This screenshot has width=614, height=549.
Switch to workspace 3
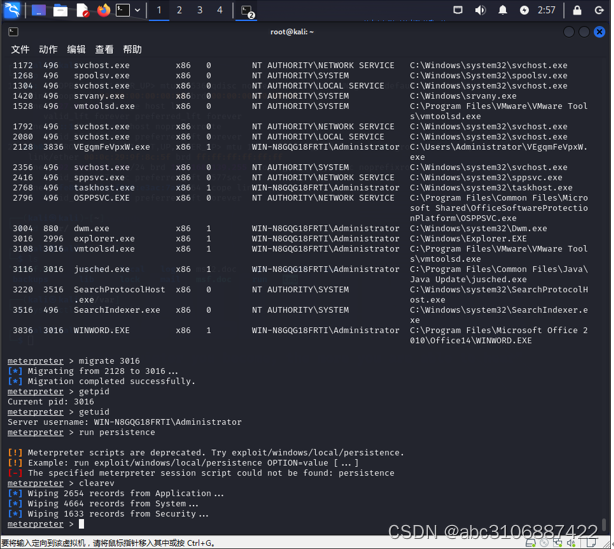point(200,10)
